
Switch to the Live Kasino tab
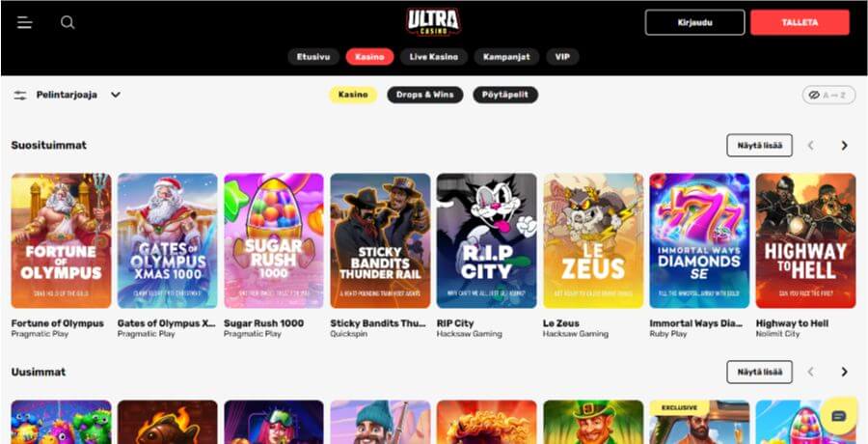(x=433, y=57)
